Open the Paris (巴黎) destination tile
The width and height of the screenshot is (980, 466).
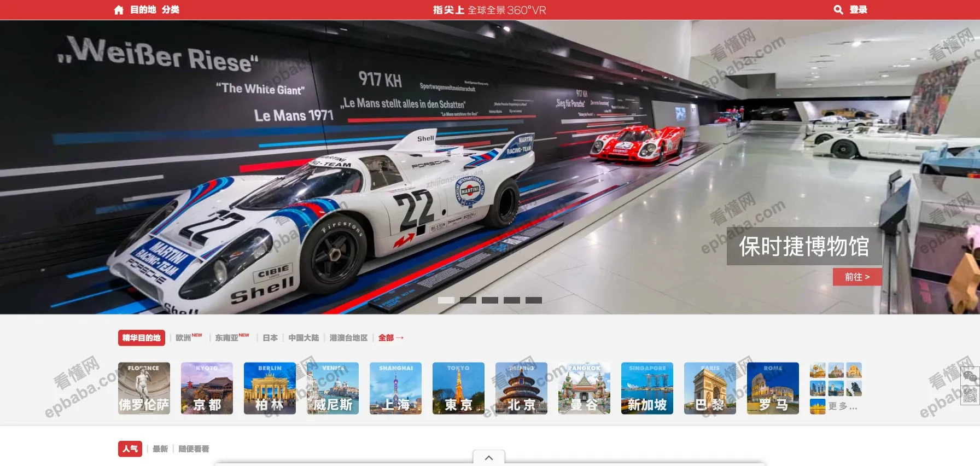710,388
